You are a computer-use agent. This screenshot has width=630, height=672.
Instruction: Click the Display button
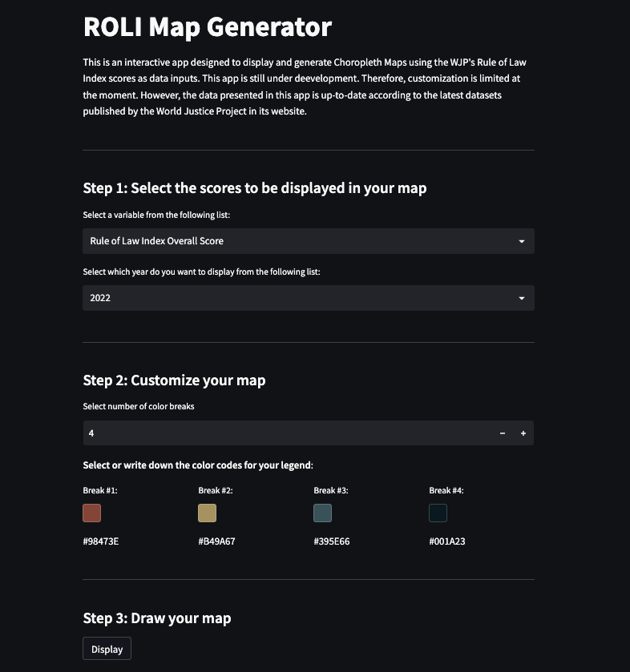tap(107, 649)
